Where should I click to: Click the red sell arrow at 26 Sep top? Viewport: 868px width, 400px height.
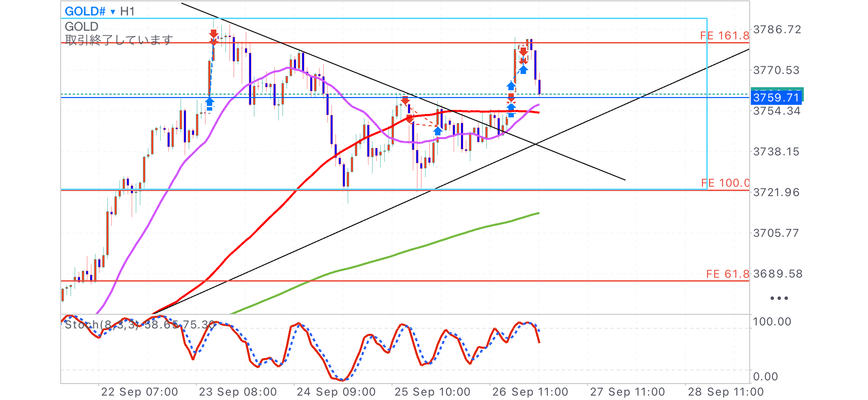[x=523, y=52]
